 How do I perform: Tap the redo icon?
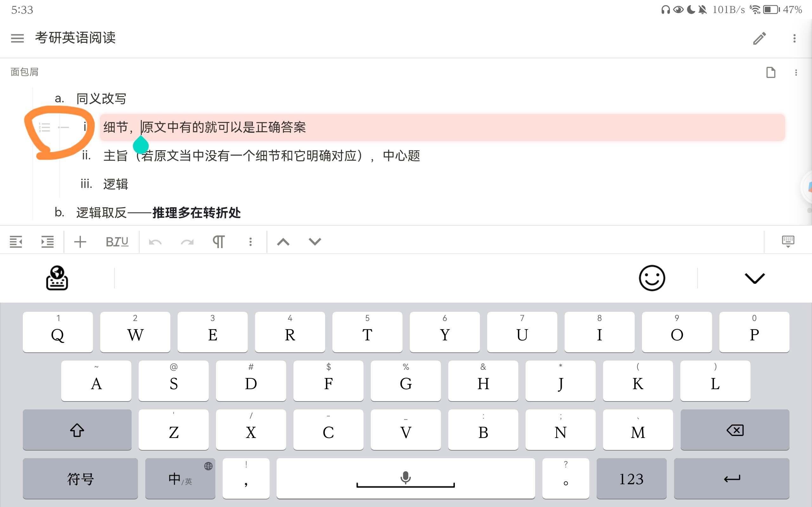187,241
